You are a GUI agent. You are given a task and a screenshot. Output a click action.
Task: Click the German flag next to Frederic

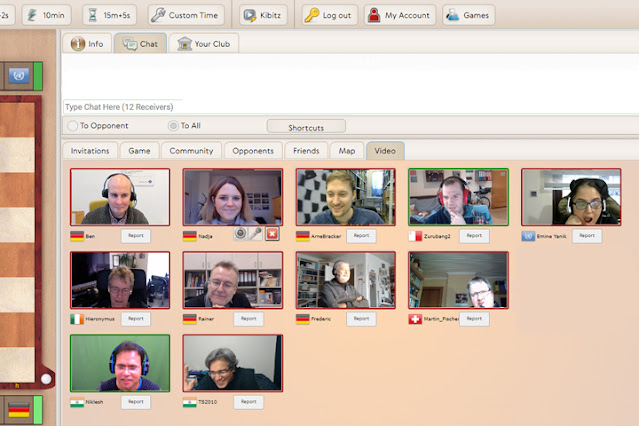[302, 319]
